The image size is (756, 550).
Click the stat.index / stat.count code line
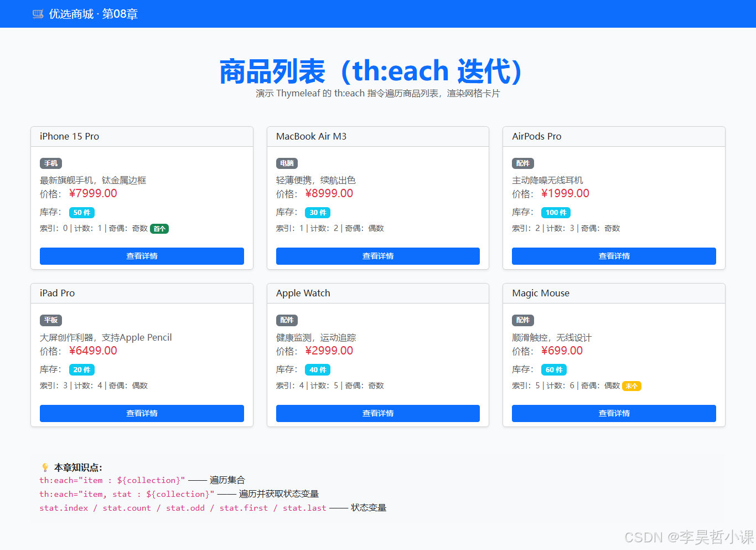(183, 508)
